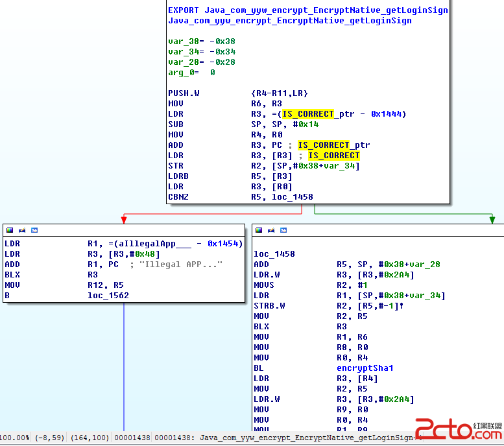The height and width of the screenshot is (446, 504).
Task: Click the MOV R4, R0 instruction
Action: click(225, 135)
